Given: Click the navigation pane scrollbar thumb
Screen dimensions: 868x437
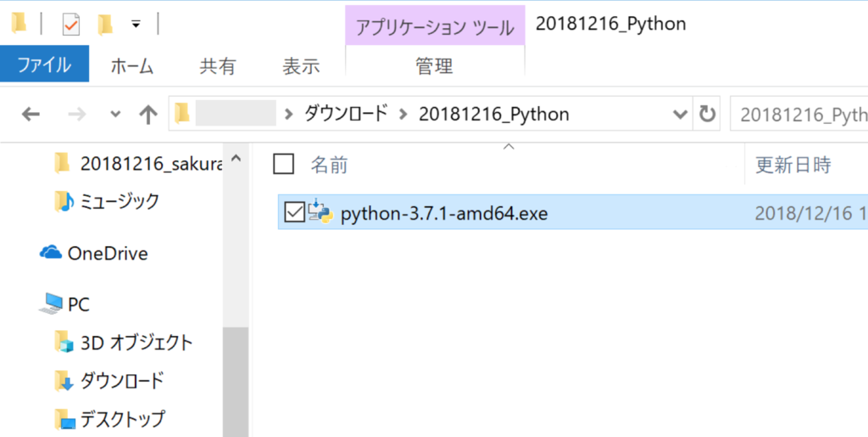Looking at the screenshot, I should [x=236, y=382].
